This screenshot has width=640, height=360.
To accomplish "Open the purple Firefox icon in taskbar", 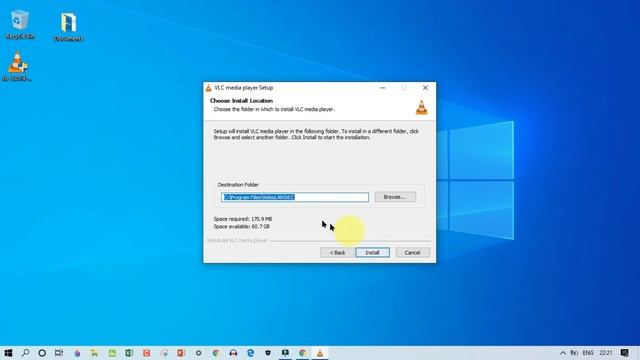I will [77, 353].
